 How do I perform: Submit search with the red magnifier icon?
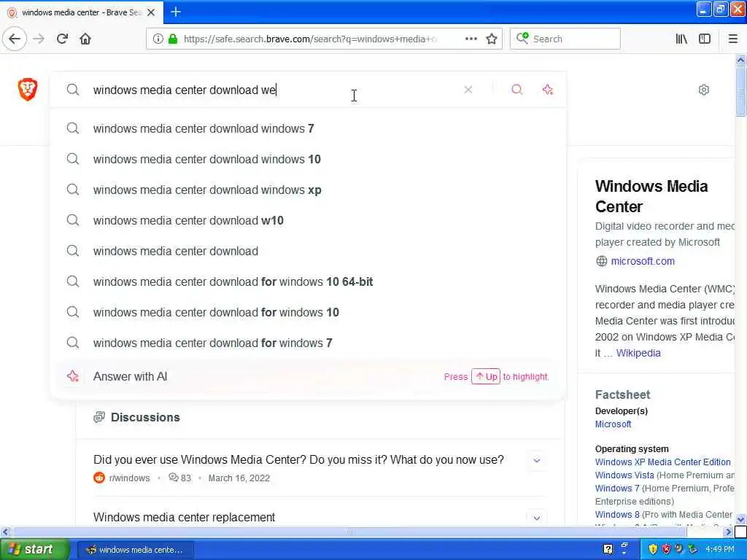tap(517, 90)
